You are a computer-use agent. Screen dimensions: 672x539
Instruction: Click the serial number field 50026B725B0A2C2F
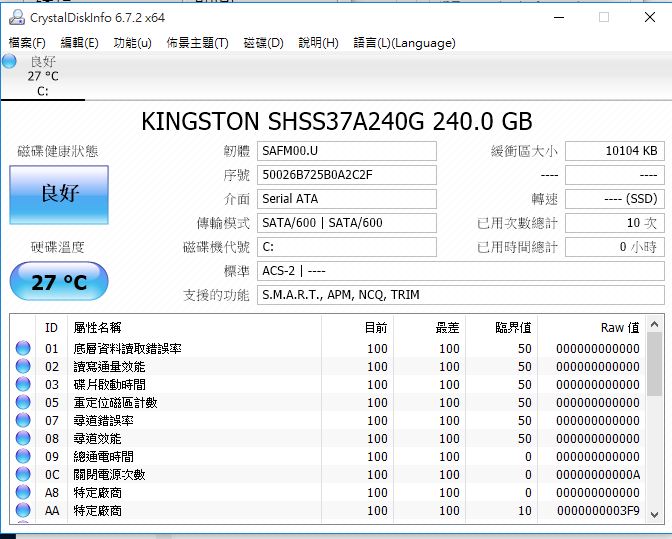pos(347,175)
